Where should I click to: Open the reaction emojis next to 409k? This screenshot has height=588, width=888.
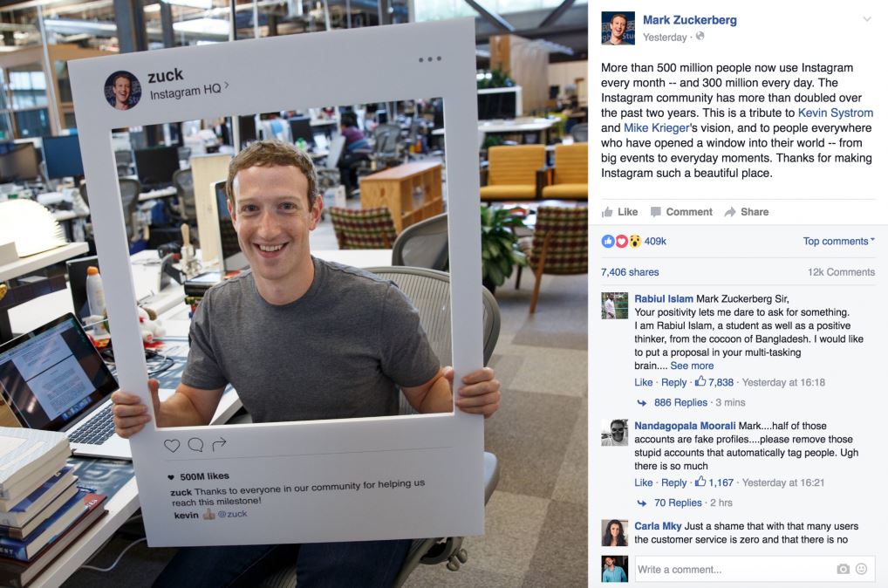click(621, 242)
